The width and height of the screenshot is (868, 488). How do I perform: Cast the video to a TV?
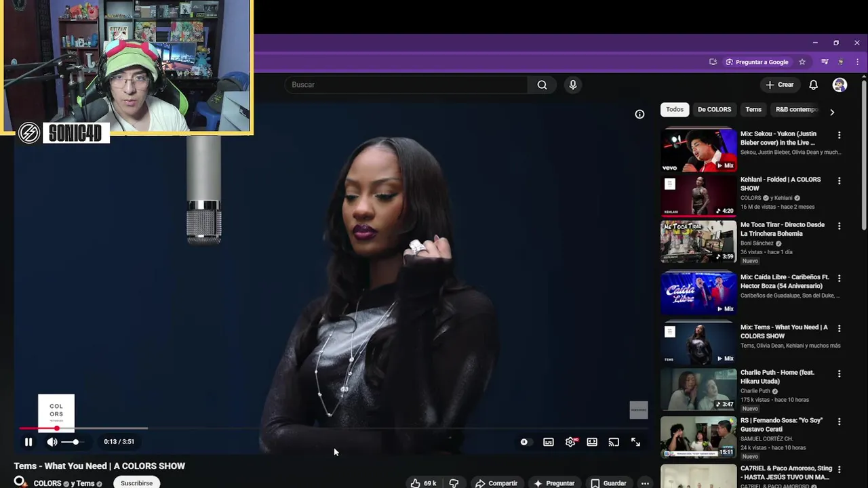click(x=614, y=442)
